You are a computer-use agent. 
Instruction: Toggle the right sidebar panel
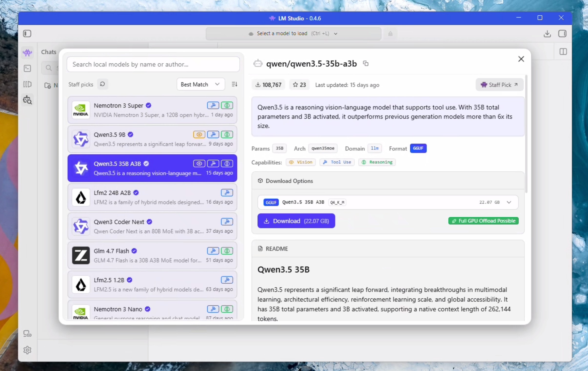[563, 34]
